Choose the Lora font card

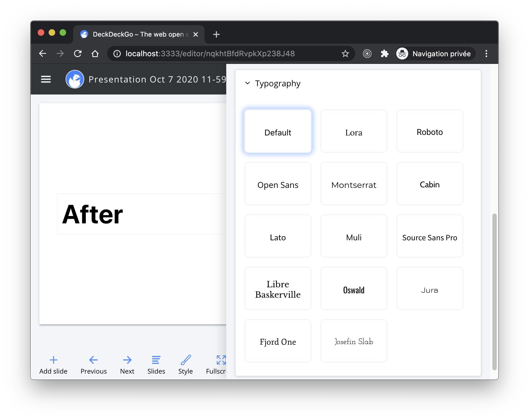pos(354,131)
